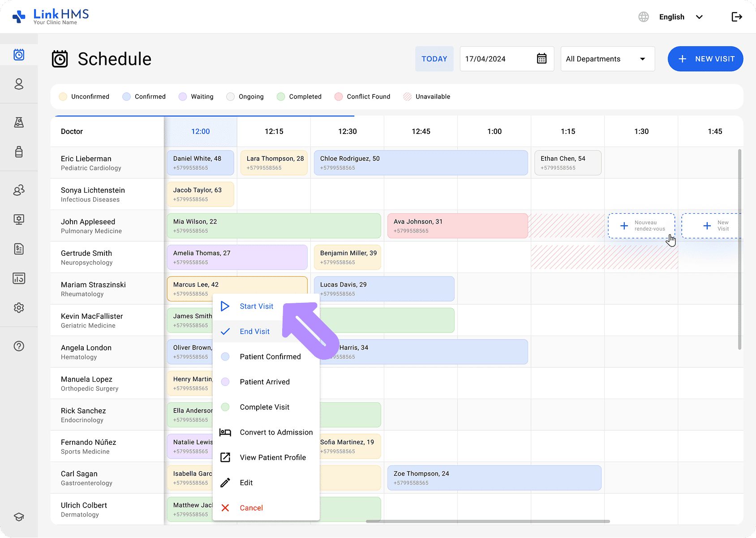The height and width of the screenshot is (538, 756).
Task: Click the Cancel option in menu
Action: pos(251,508)
